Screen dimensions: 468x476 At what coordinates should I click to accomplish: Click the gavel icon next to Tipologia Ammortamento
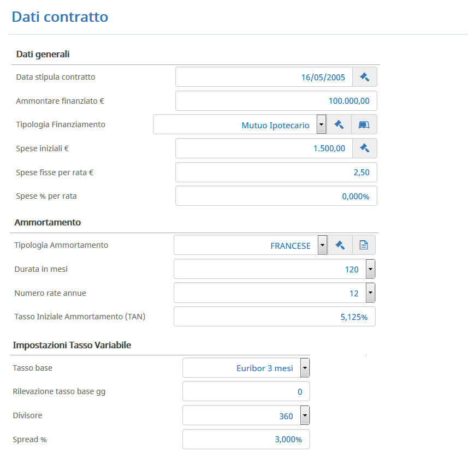tap(340, 245)
